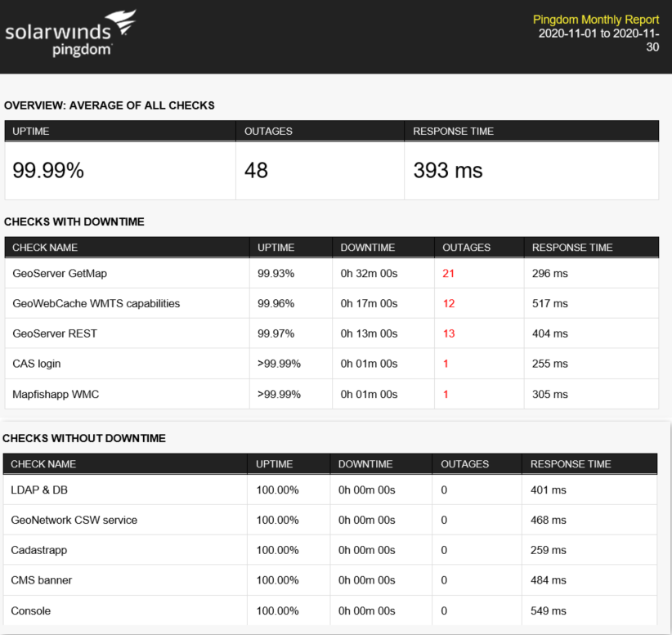Click the 259 ms response time
Screen dimensions: 672x635
(548, 550)
